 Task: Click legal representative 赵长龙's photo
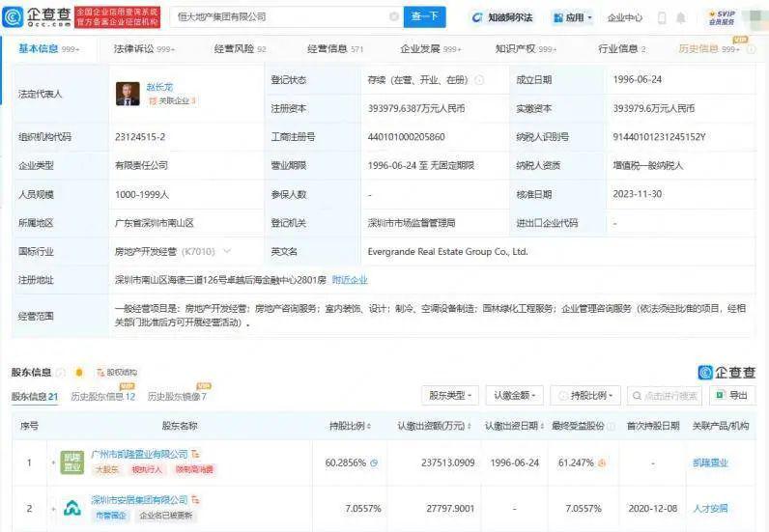coord(128,95)
